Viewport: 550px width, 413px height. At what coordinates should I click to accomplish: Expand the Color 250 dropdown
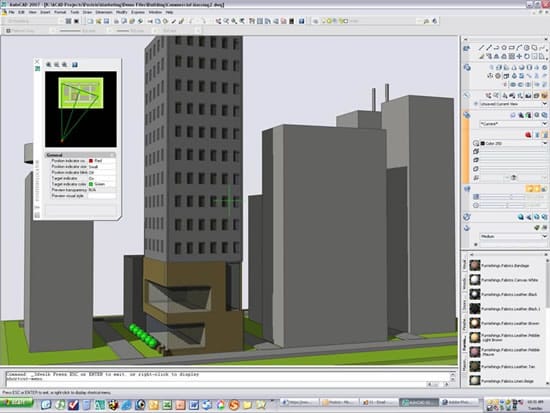(x=512, y=143)
